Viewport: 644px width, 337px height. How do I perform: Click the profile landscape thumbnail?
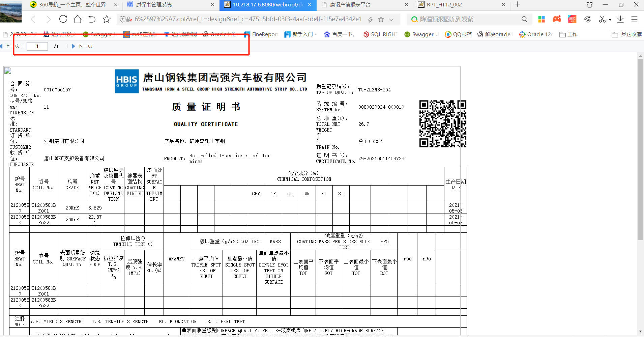tap(11, 11)
